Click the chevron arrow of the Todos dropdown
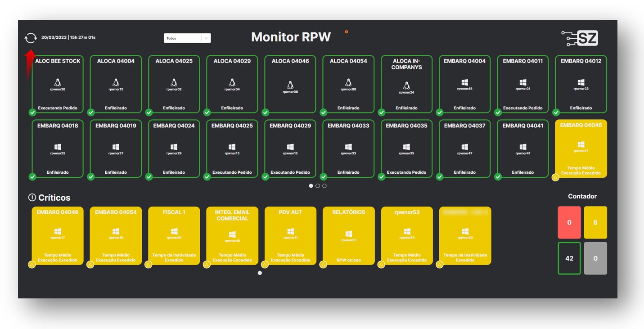The width and height of the screenshot is (644, 329). pyautogui.click(x=206, y=38)
